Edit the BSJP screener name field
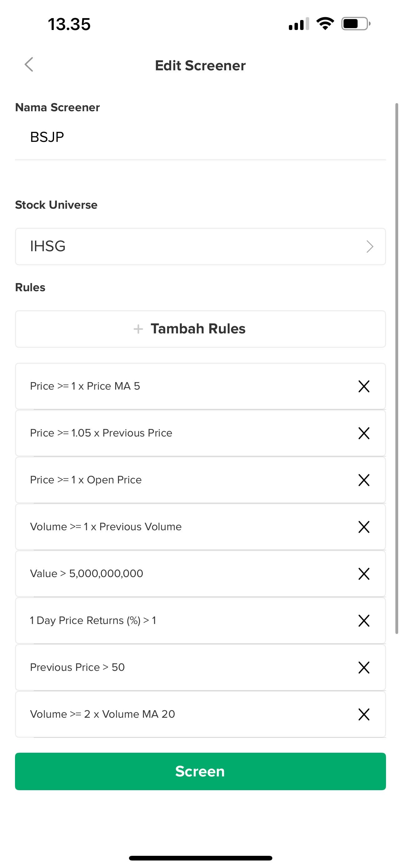 [200, 137]
